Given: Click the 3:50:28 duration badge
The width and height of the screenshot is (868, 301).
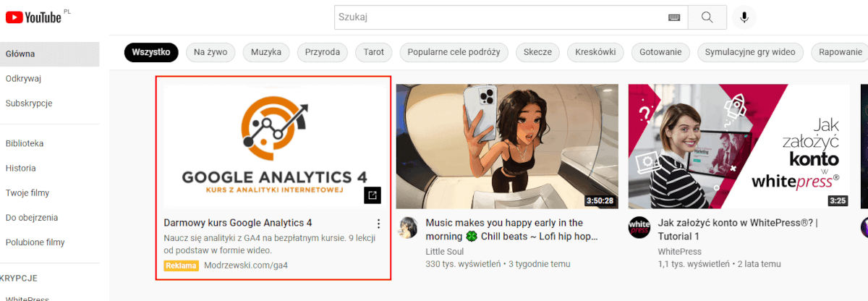Looking at the screenshot, I should click(599, 200).
